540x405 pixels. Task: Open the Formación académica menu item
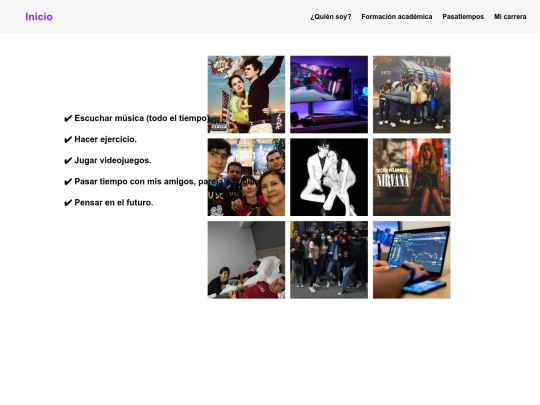pos(397,17)
